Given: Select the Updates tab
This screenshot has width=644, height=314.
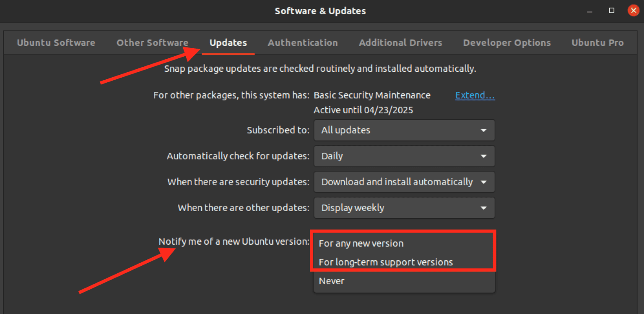Looking at the screenshot, I should pyautogui.click(x=228, y=42).
